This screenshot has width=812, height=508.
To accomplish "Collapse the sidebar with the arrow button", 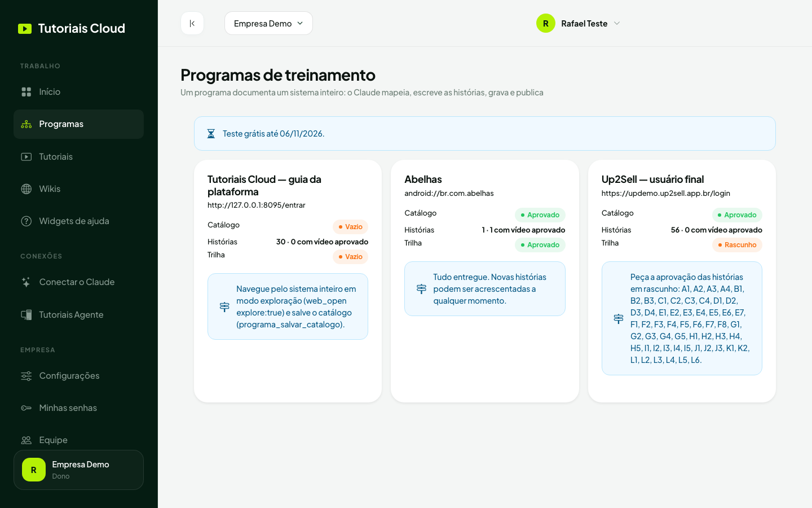I will pos(192,23).
